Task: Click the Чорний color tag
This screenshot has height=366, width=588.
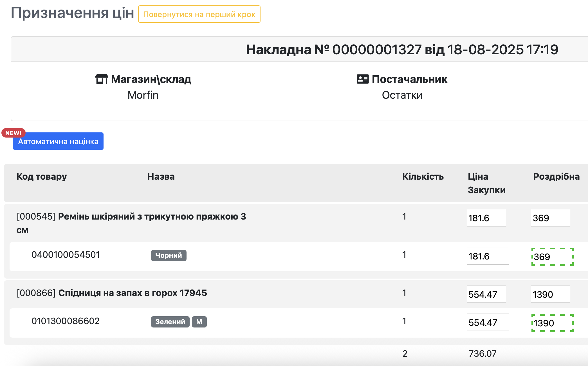Action: point(169,255)
